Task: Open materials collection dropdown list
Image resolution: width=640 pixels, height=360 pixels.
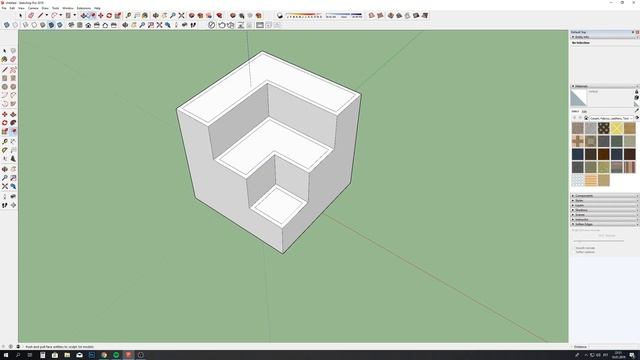Action: click(611, 118)
